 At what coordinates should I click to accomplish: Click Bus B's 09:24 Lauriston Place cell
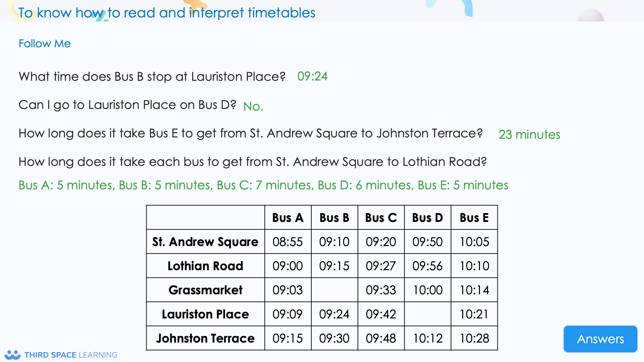pos(334,314)
